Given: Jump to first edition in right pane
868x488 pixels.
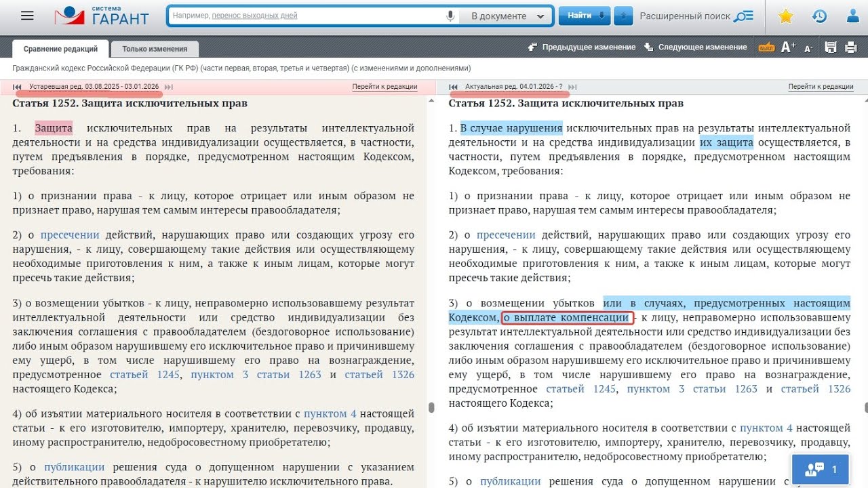Looking at the screenshot, I should (454, 87).
